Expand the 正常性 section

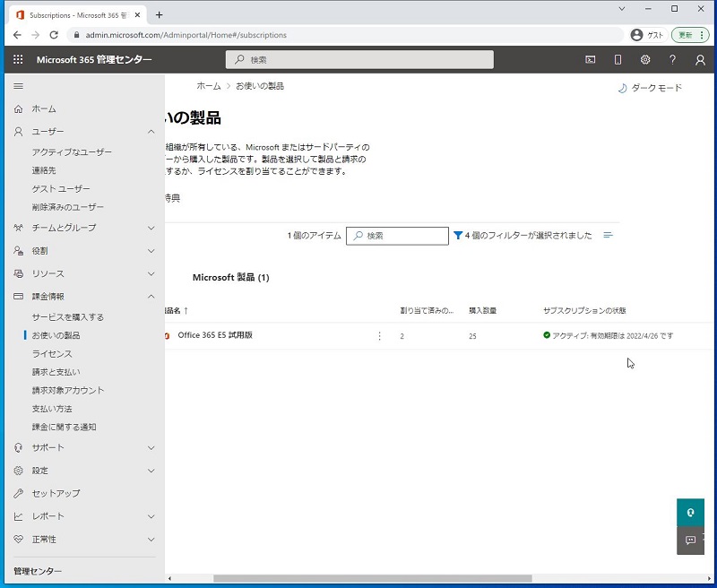[151, 539]
